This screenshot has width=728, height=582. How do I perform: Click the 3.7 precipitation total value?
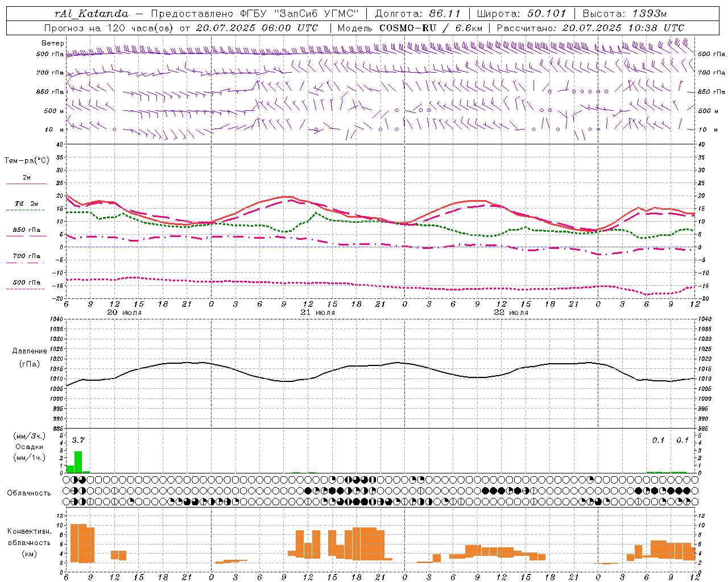78,440
